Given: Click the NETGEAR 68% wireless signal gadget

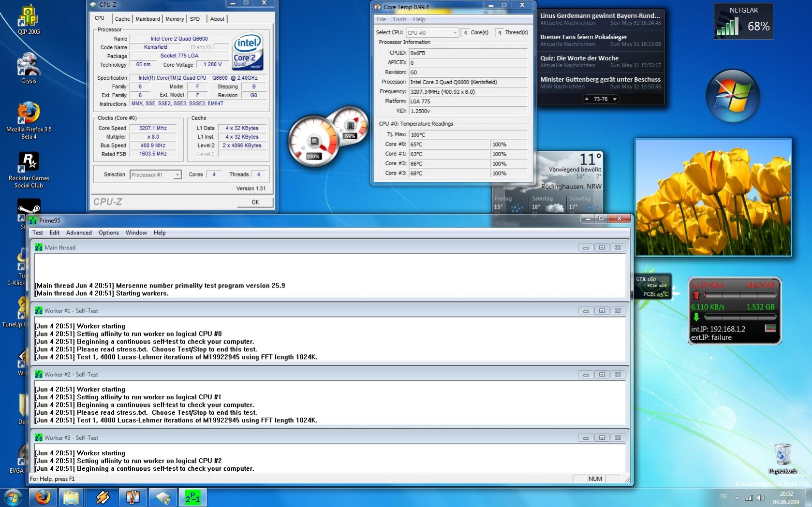Looking at the screenshot, I should point(743,21).
